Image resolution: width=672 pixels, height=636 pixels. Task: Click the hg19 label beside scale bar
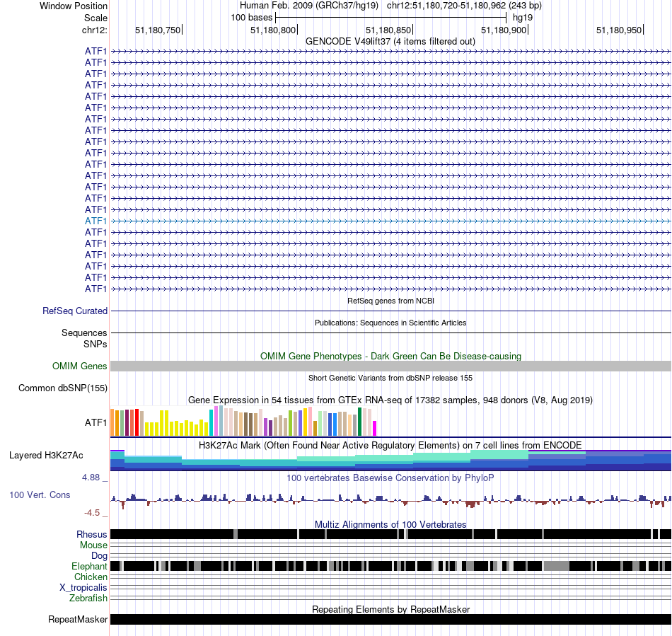[523, 18]
